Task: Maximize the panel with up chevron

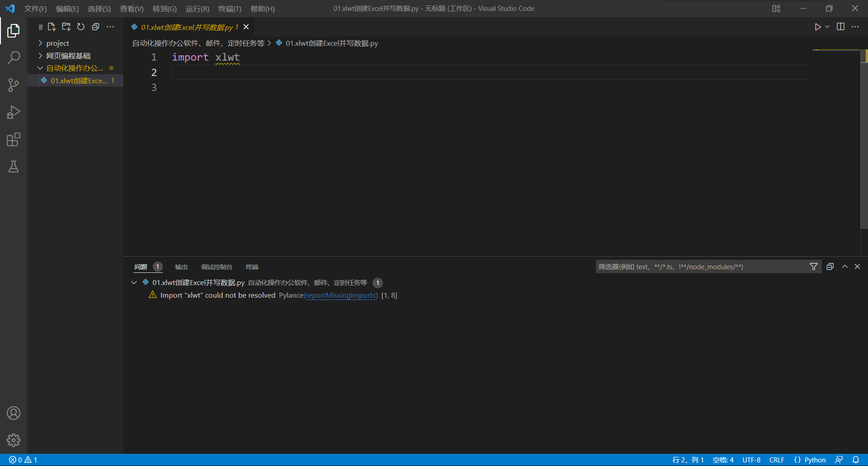Action: [844, 267]
